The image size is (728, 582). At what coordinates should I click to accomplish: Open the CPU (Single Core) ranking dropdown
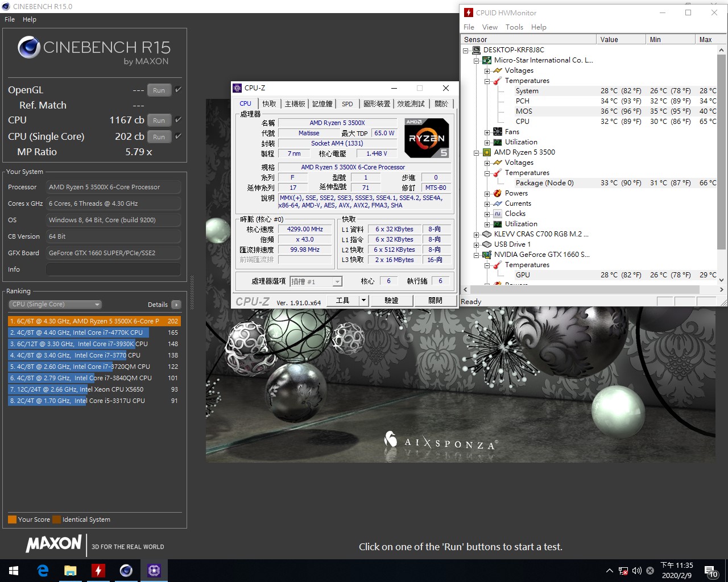[x=56, y=304]
